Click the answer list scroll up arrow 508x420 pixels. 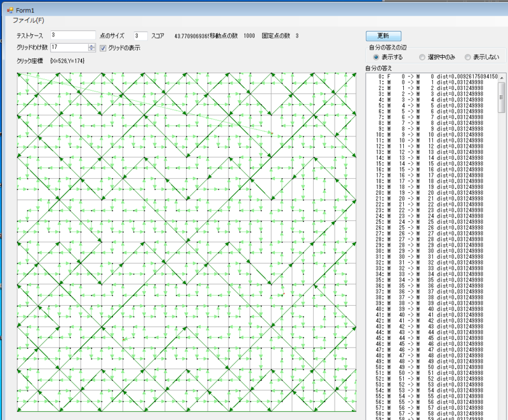pyautogui.click(x=502, y=77)
